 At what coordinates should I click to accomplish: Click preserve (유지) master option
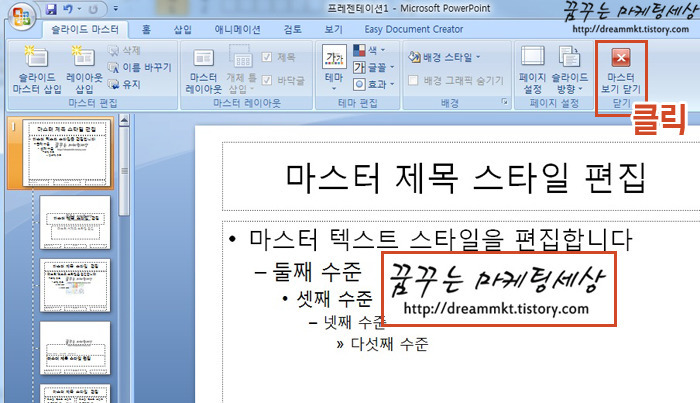tap(125, 84)
